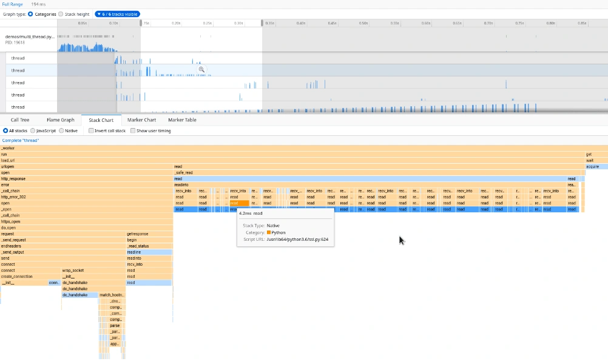Click the 194 ms range breadcrumb

(x=38, y=4)
